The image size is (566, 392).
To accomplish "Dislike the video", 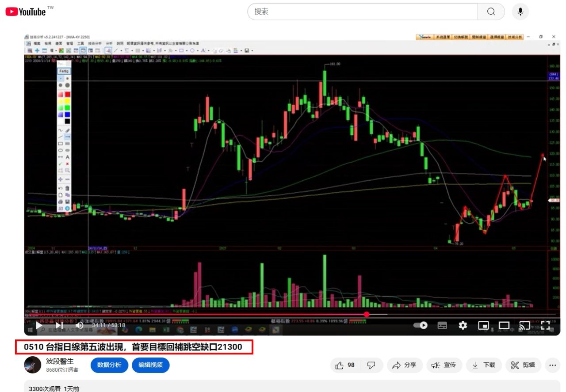I will 371,365.
